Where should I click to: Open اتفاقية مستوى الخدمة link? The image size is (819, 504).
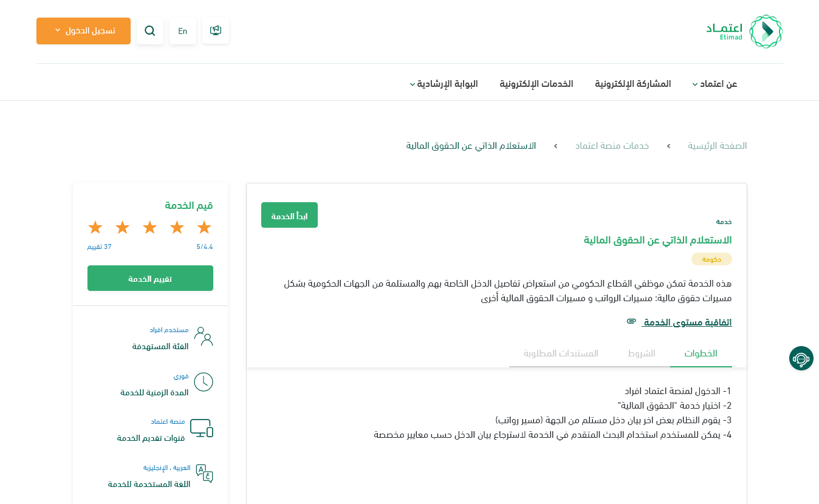[x=687, y=322]
